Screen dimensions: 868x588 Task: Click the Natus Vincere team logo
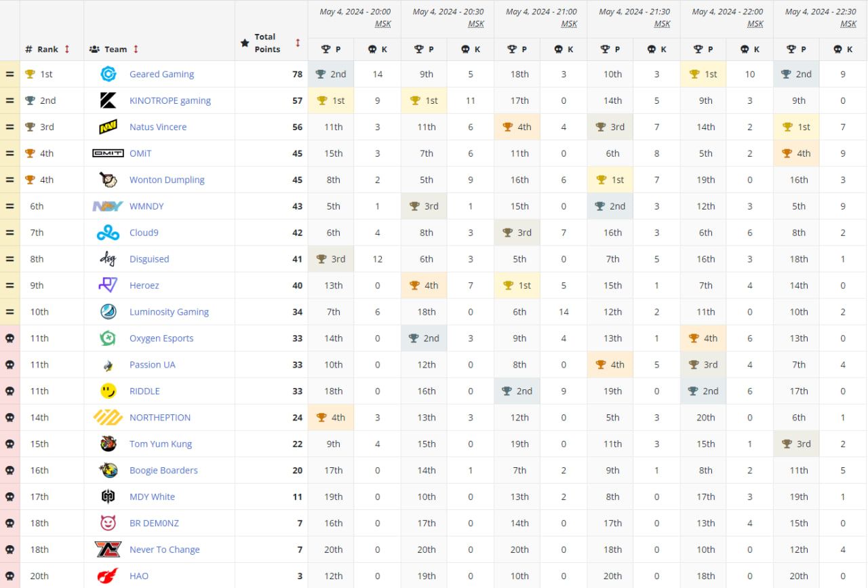(x=108, y=127)
